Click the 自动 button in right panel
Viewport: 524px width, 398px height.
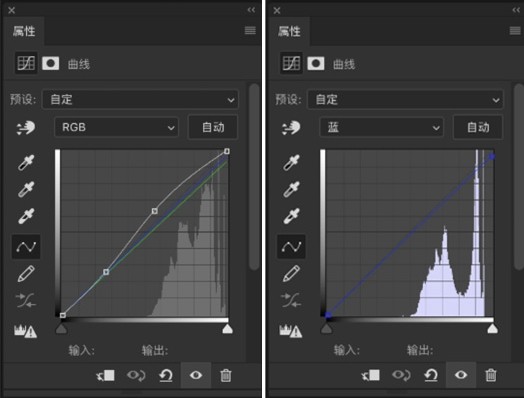[478, 127]
